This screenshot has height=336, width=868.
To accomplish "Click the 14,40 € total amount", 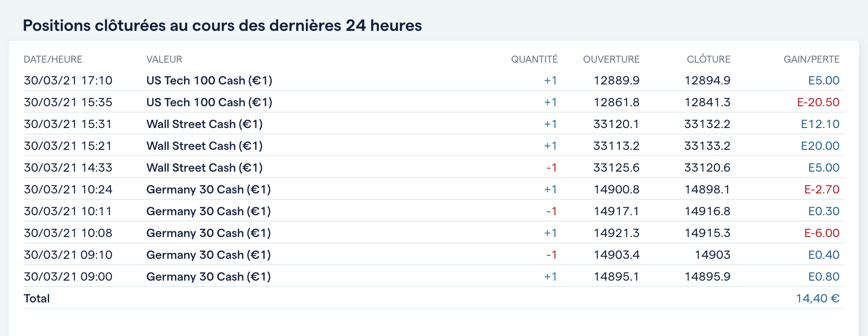I will pos(818,298).
